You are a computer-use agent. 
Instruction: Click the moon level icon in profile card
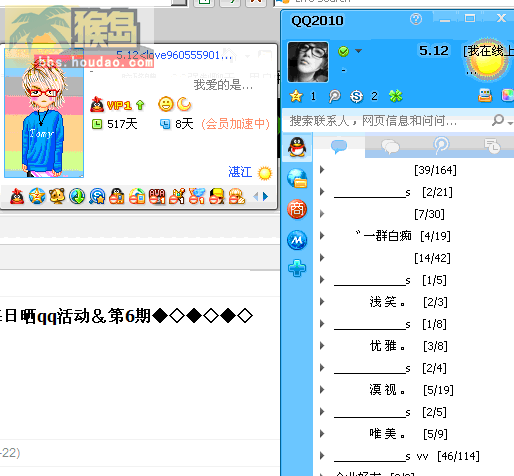point(184,104)
